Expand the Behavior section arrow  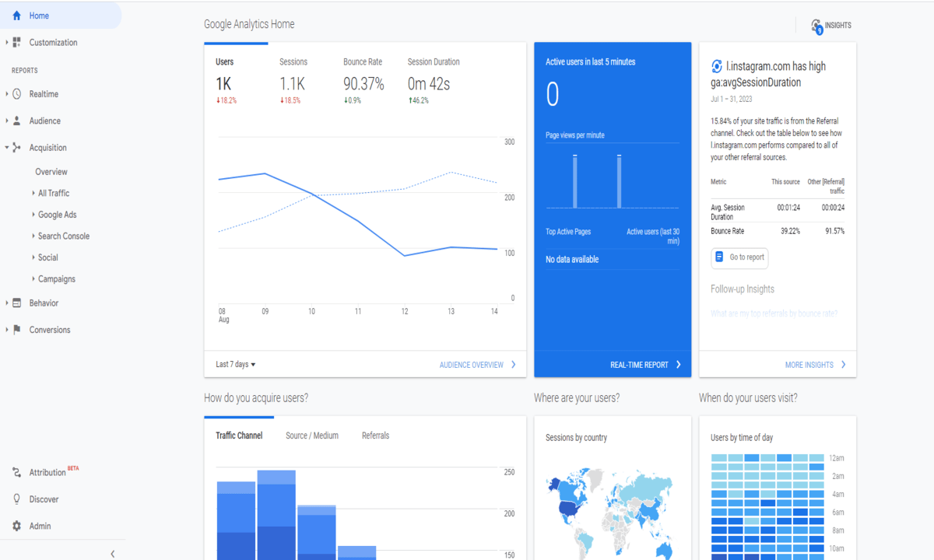pyautogui.click(x=7, y=303)
